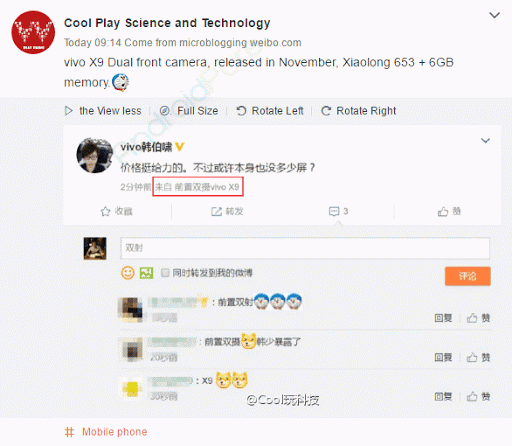Rotate the image right
Image resolution: width=512 pixels, height=446 pixels.
tap(359, 111)
